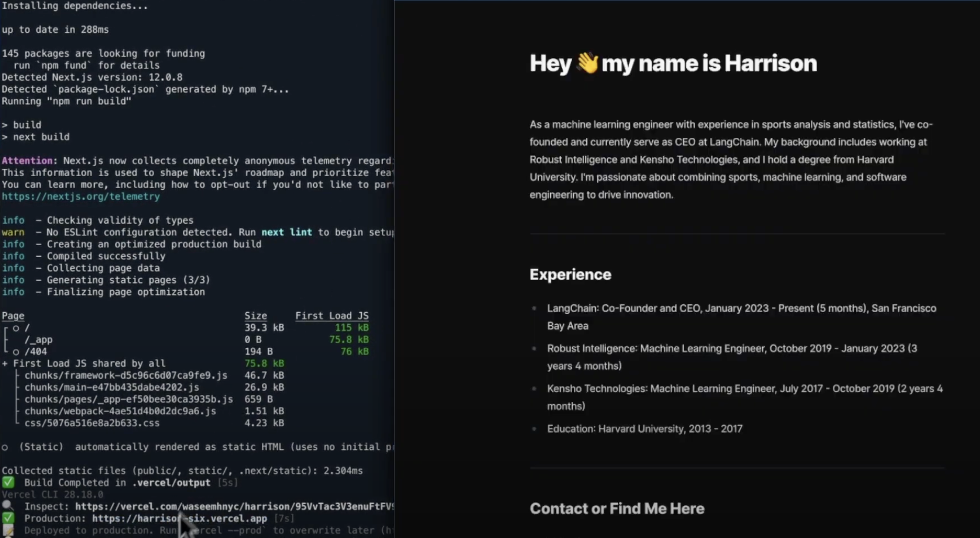Click the 'Page' column header in build table

pyautogui.click(x=13, y=316)
